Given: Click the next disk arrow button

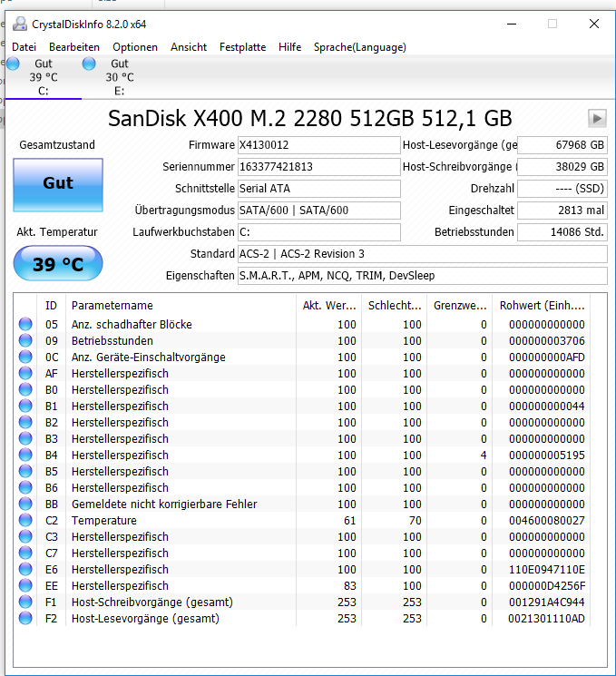Looking at the screenshot, I should click(x=597, y=118).
